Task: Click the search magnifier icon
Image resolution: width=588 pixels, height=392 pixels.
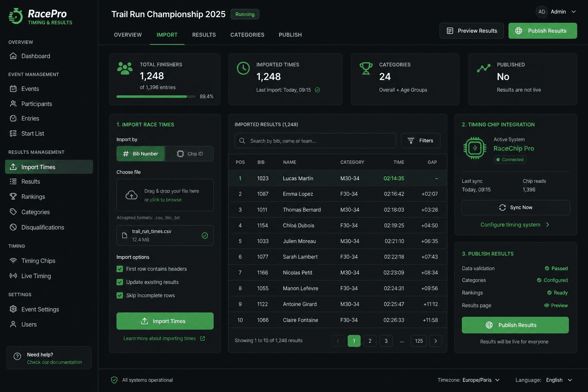Action: 242,141
